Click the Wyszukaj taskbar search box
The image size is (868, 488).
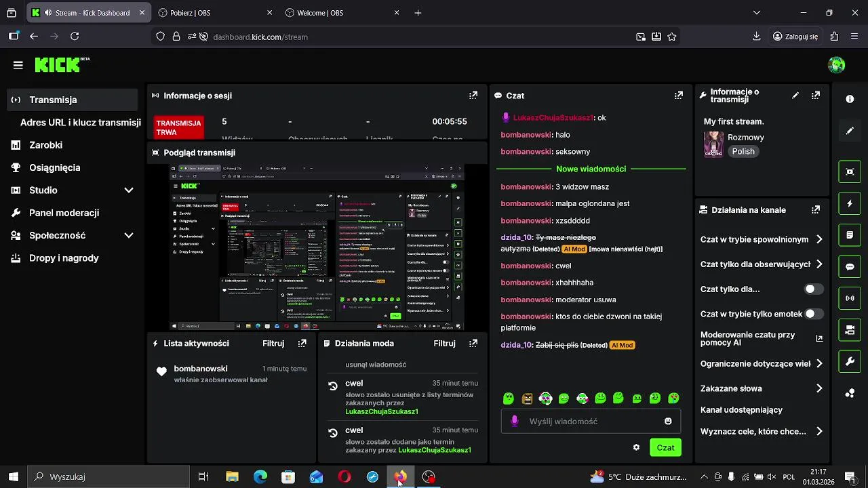point(108,477)
